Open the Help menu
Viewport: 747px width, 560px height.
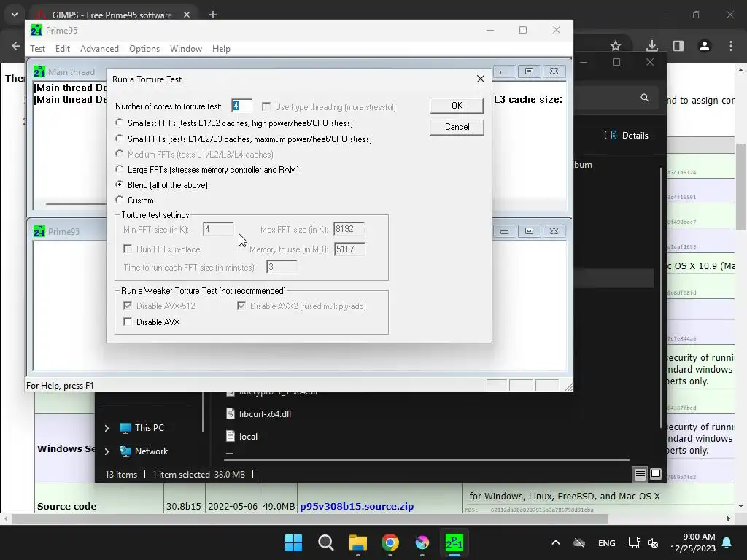coord(221,49)
